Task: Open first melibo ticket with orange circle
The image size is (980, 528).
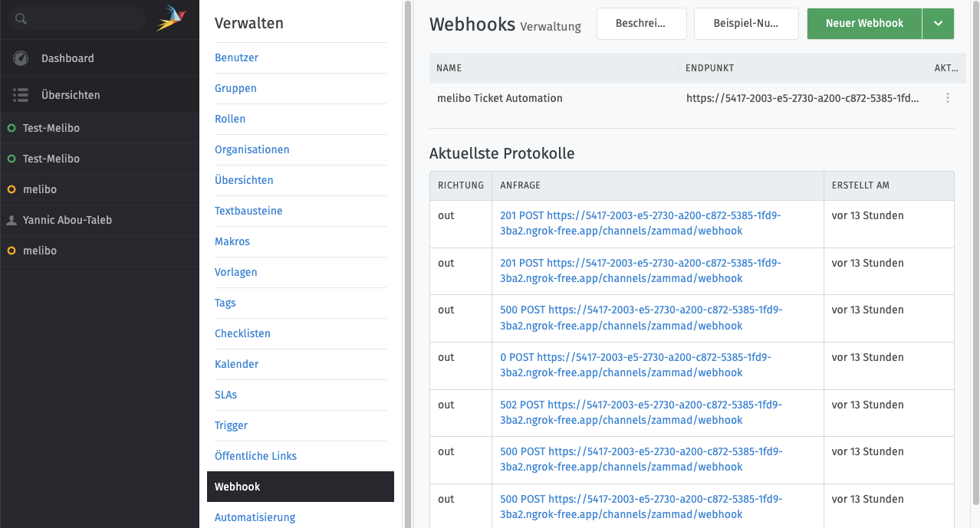Action: tap(40, 189)
